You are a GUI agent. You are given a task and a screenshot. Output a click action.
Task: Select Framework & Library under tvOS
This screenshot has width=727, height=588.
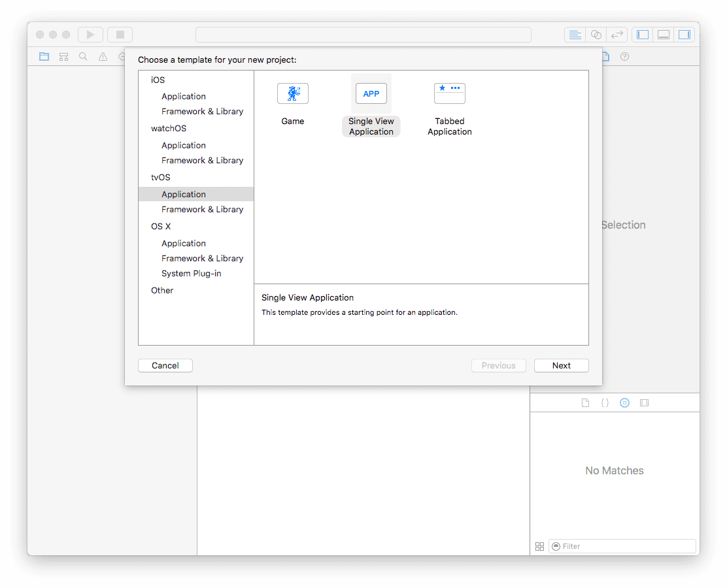click(202, 210)
